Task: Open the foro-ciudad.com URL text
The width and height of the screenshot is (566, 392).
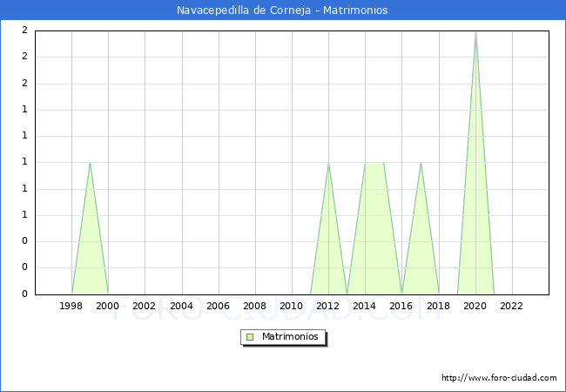Action: click(x=499, y=378)
